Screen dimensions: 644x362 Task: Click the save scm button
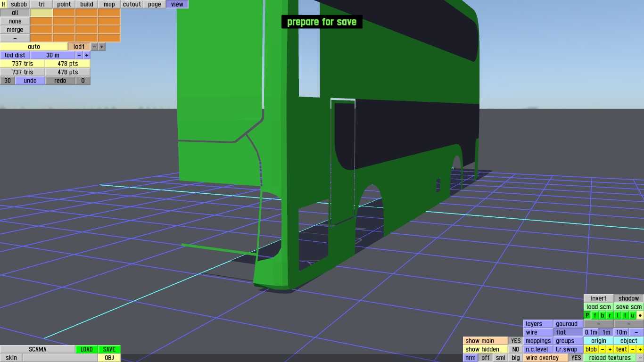click(629, 307)
